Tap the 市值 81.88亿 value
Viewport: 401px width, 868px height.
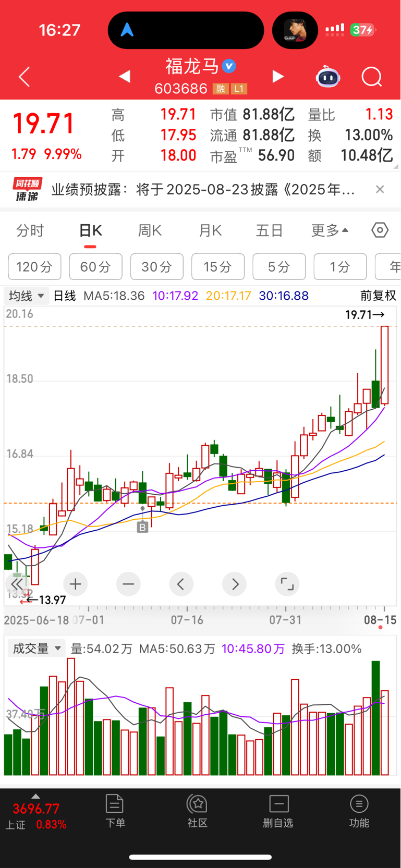point(269,114)
